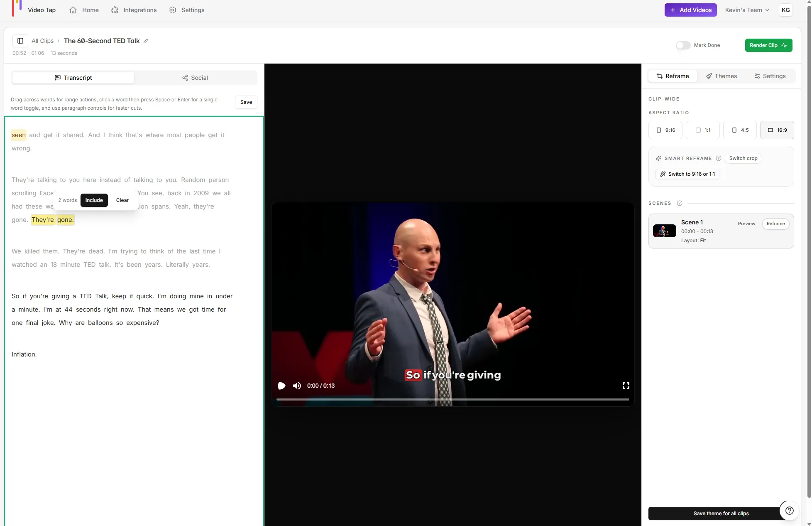Click the word 'balloons' in transcript

pos(100,323)
